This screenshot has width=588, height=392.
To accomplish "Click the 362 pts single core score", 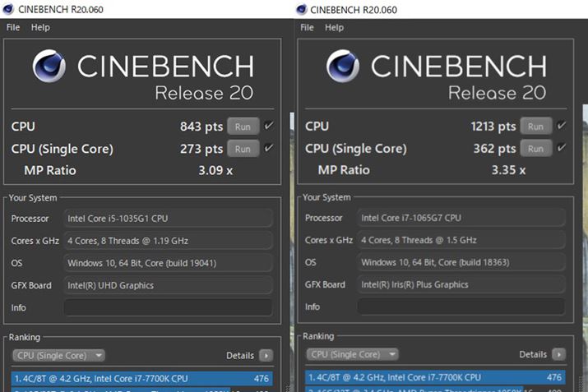I will [494, 149].
